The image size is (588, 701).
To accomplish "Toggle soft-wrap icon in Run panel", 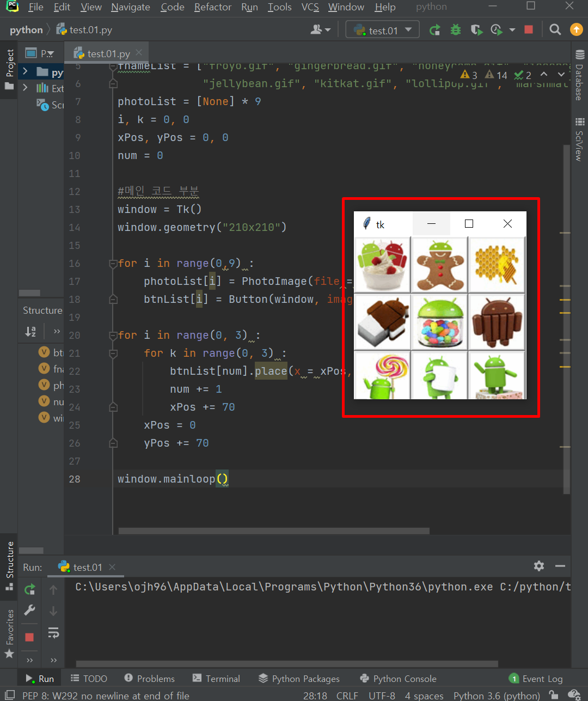I will click(53, 632).
